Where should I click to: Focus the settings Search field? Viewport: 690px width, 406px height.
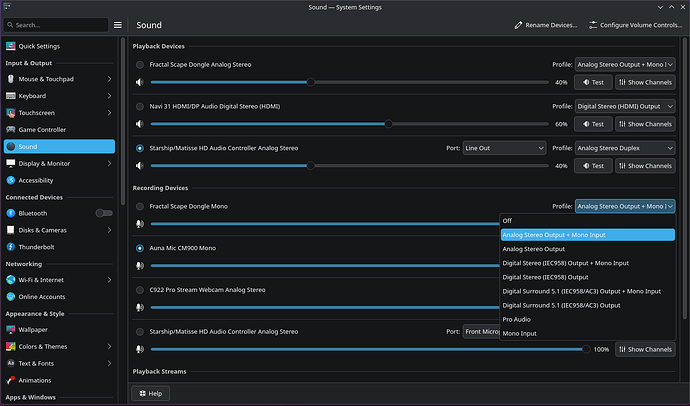pyautogui.click(x=56, y=25)
